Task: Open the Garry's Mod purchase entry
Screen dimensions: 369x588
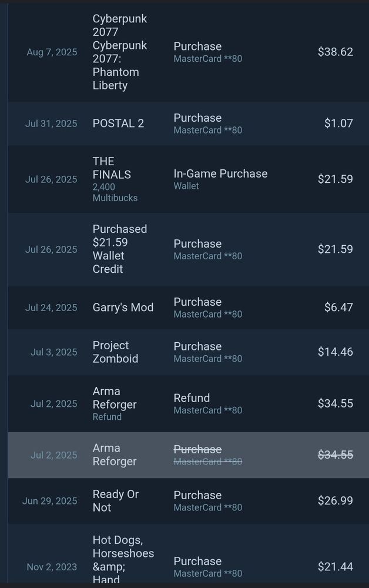Action: pos(189,308)
